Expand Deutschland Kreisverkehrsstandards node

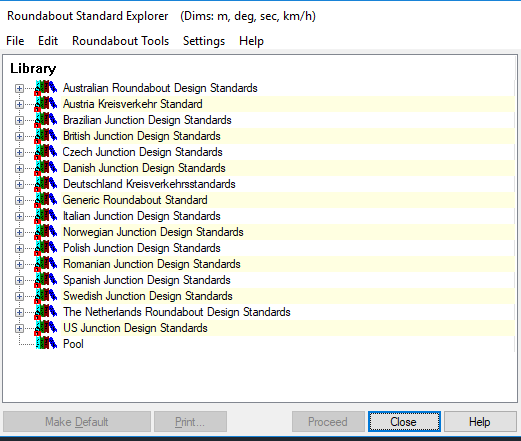pyautogui.click(x=19, y=184)
